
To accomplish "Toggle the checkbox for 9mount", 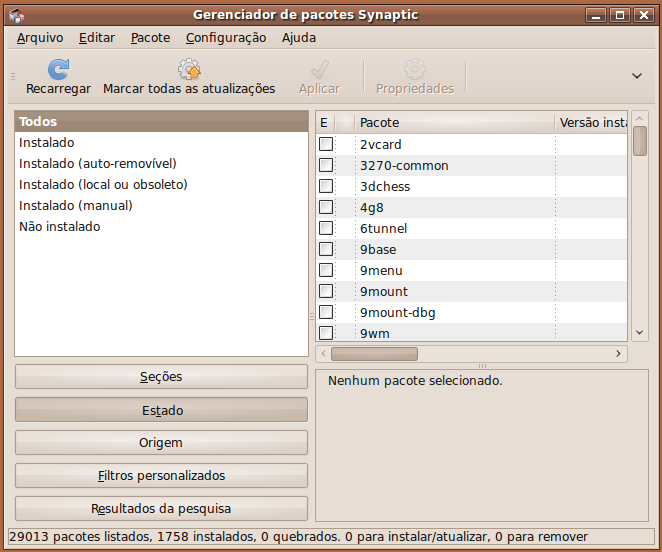I will [x=326, y=291].
